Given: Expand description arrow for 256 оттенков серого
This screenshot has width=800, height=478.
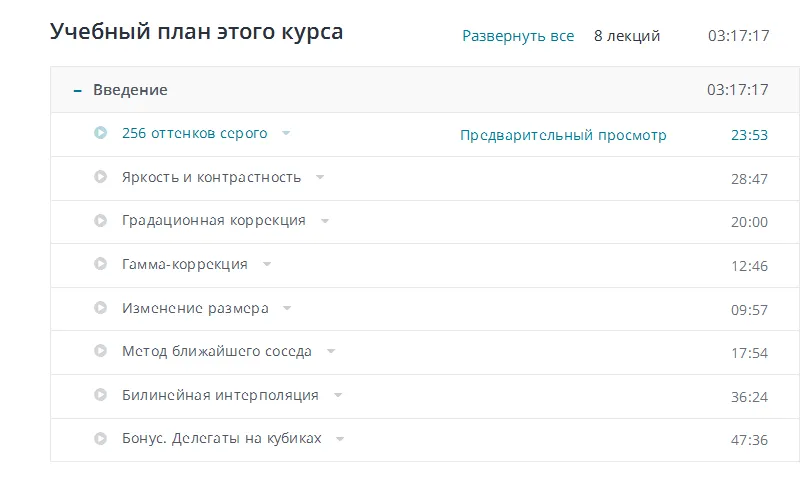Looking at the screenshot, I should click(286, 133).
